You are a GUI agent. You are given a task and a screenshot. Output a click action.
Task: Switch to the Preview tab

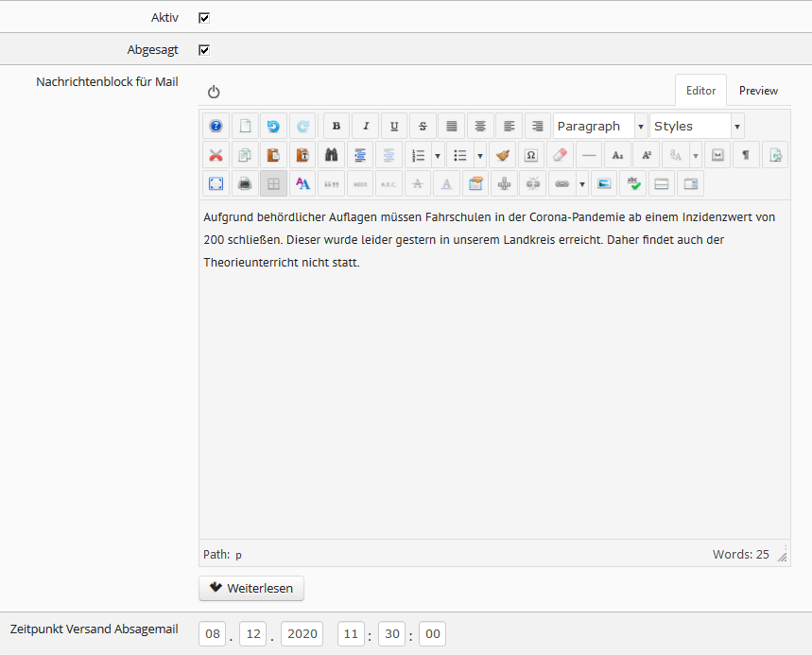pyautogui.click(x=758, y=91)
